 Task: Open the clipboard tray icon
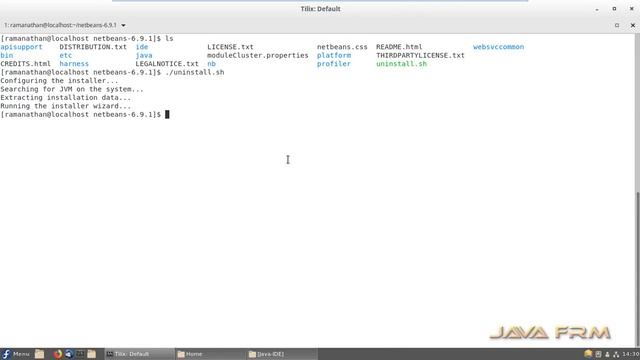pyautogui.click(x=598, y=354)
